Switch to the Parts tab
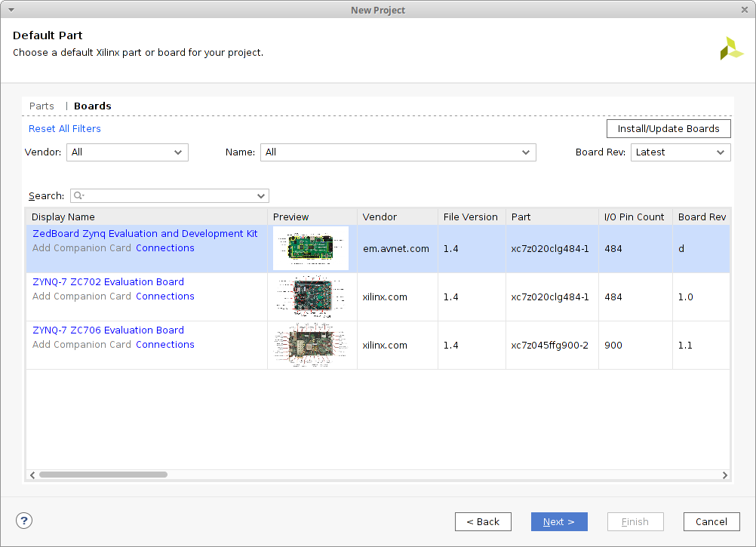Screen dimensions: 756x547 click(41, 106)
